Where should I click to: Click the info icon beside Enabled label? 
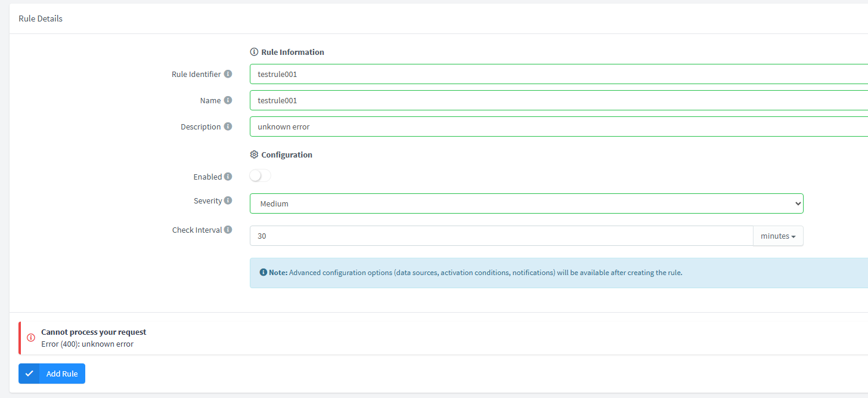click(x=228, y=177)
